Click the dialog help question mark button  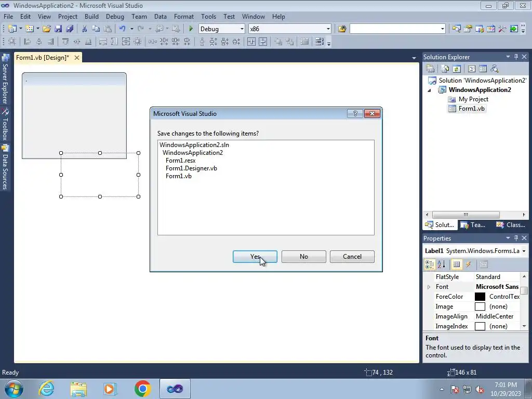(x=355, y=114)
